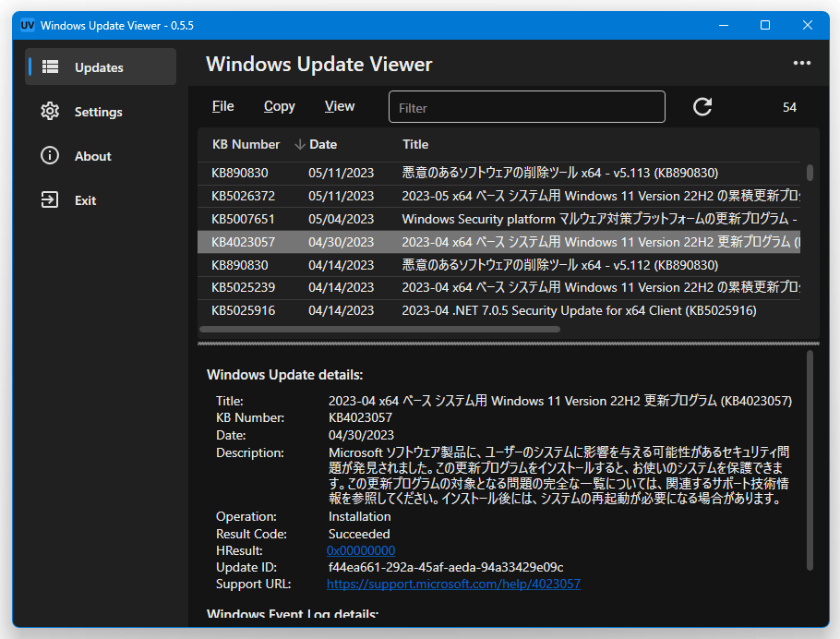Select the KB5007651 update row
Image resolution: width=840 pixels, height=639 pixels.
[x=498, y=219]
